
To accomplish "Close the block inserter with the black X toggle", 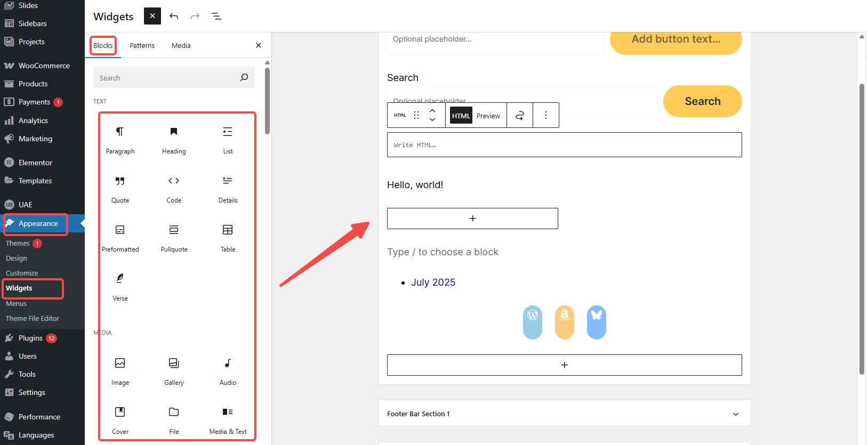I will pyautogui.click(x=152, y=16).
